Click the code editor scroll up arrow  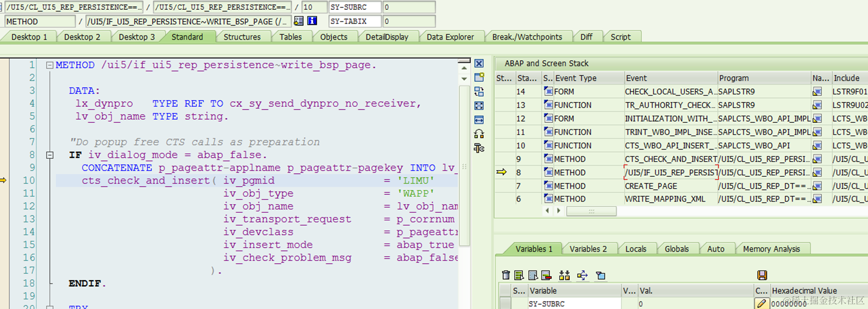pyautogui.click(x=464, y=68)
